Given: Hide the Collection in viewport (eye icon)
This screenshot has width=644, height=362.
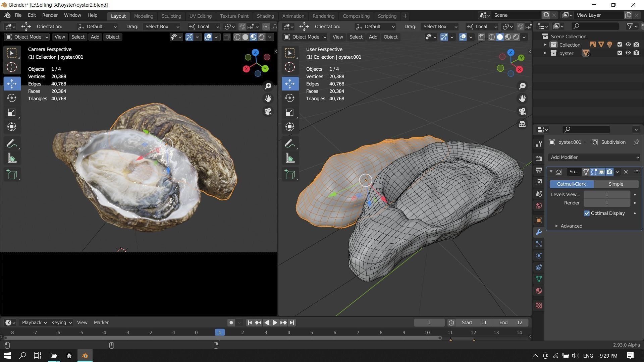Looking at the screenshot, I should click(x=628, y=44).
